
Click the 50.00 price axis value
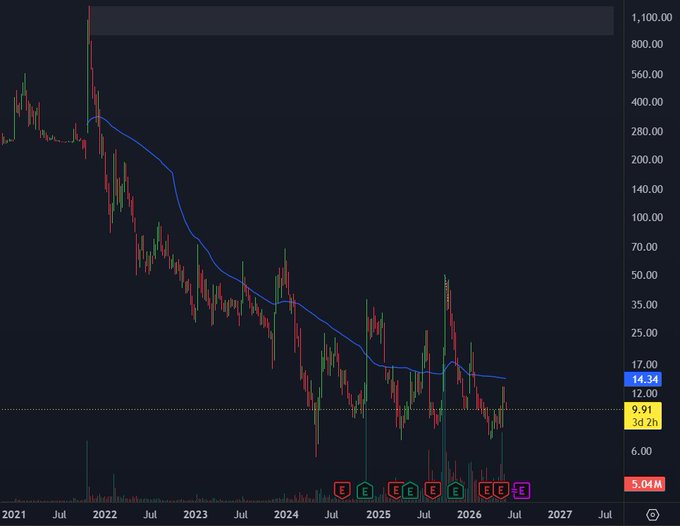[x=644, y=275]
